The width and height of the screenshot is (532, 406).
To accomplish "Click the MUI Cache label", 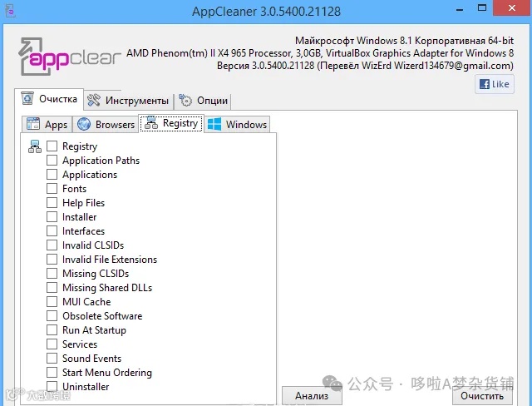I will (x=86, y=302).
